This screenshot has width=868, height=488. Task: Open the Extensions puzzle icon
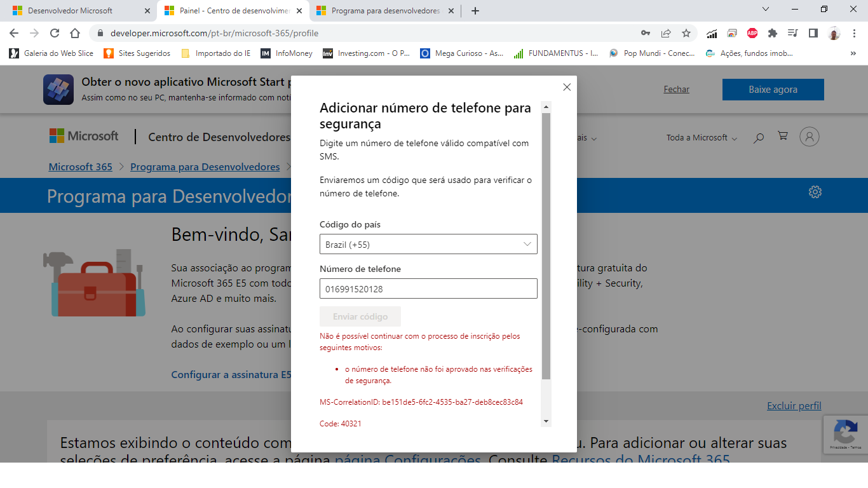(x=773, y=33)
